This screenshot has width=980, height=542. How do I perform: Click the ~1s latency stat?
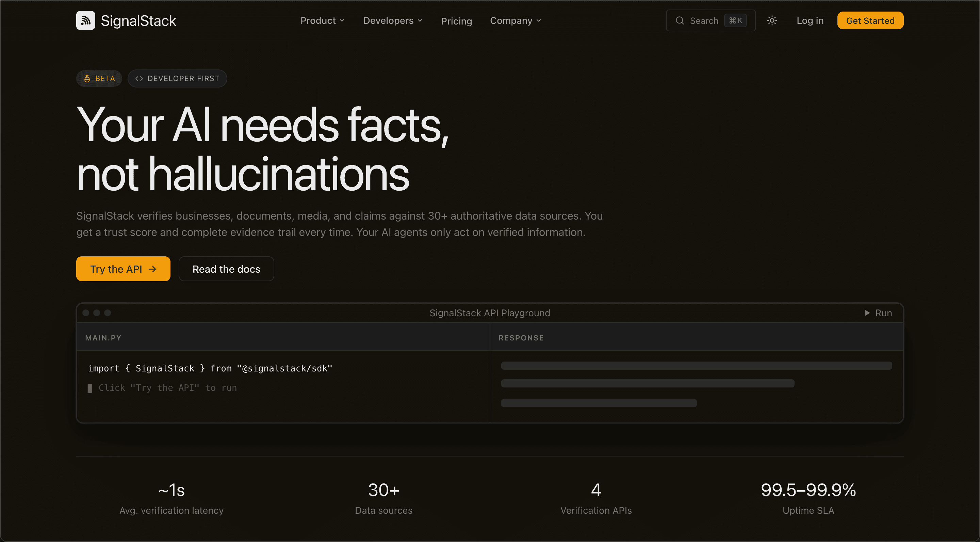(x=171, y=490)
